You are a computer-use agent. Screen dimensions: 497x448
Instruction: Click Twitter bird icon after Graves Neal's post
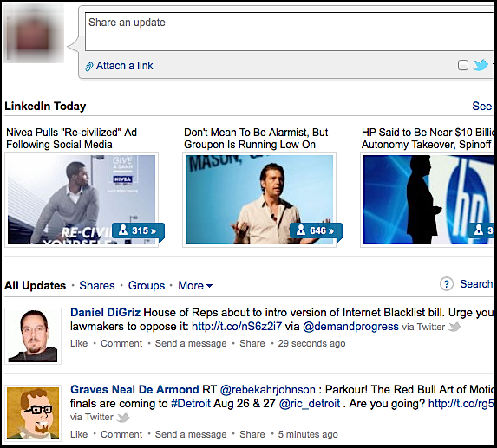pyautogui.click(x=123, y=418)
